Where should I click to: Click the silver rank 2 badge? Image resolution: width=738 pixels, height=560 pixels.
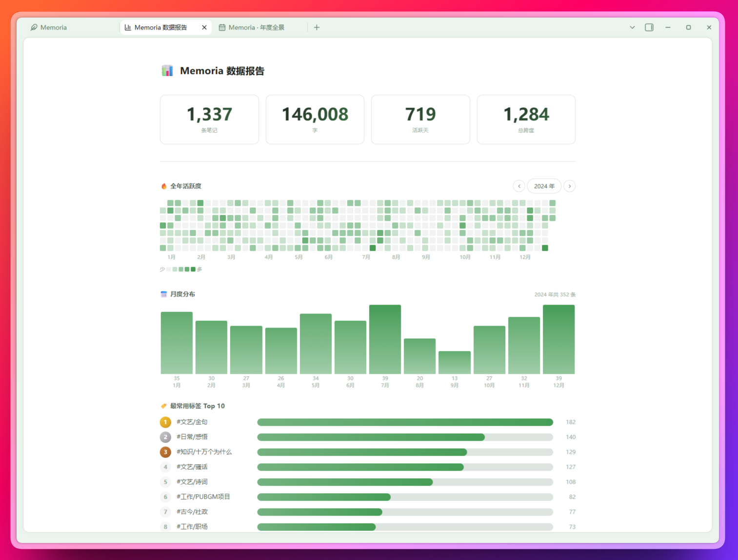coord(165,437)
